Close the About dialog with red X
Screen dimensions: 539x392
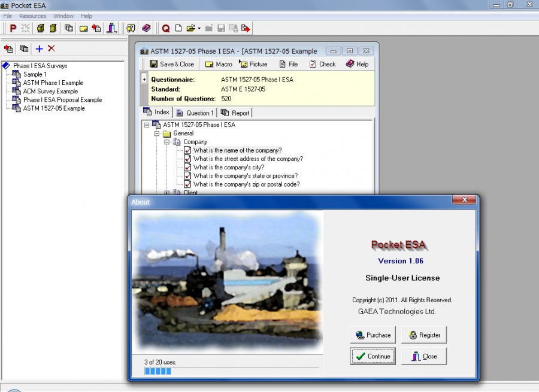(464, 200)
